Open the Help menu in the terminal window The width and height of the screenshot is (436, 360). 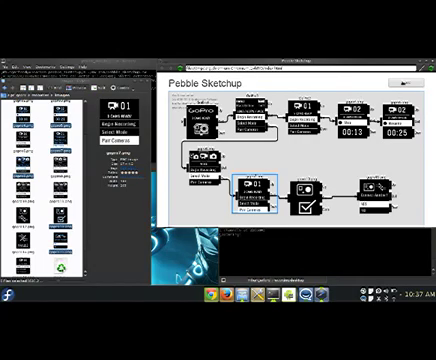82,67
